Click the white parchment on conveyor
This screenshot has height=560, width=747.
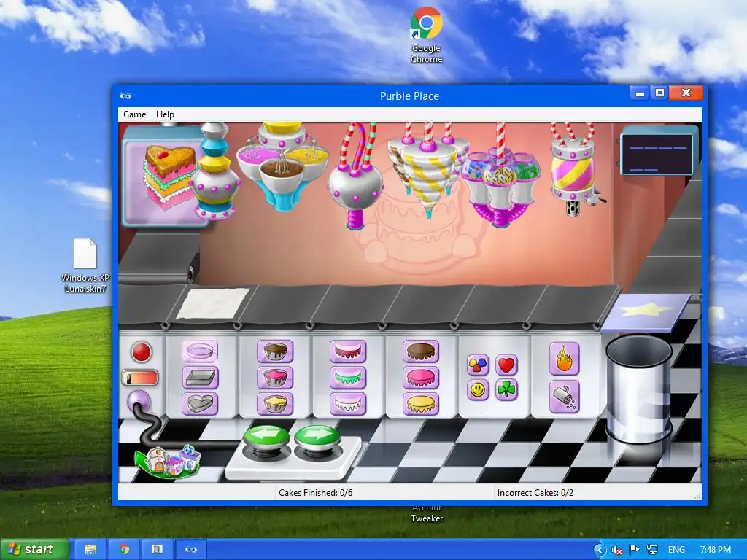(x=213, y=303)
